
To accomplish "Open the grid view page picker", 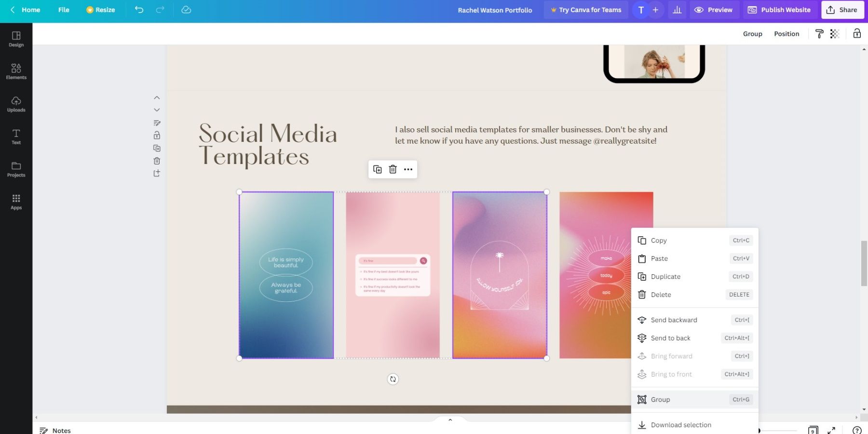I will (813, 431).
